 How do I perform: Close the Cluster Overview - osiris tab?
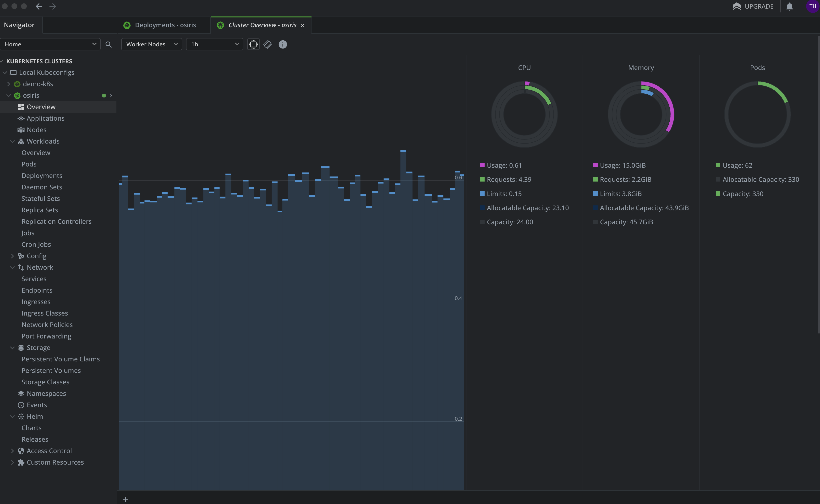pos(302,25)
